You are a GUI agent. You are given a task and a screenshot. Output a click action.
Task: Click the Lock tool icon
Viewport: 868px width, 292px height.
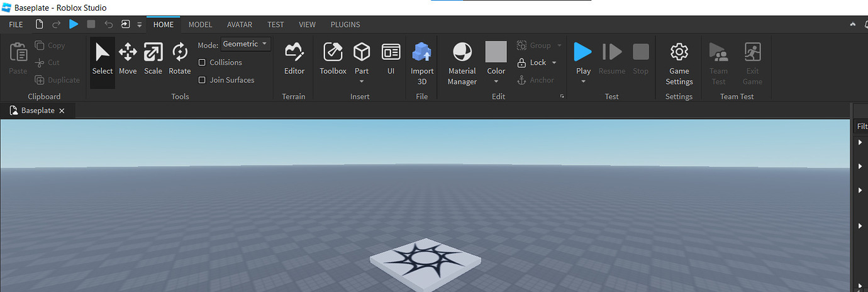[x=521, y=63]
